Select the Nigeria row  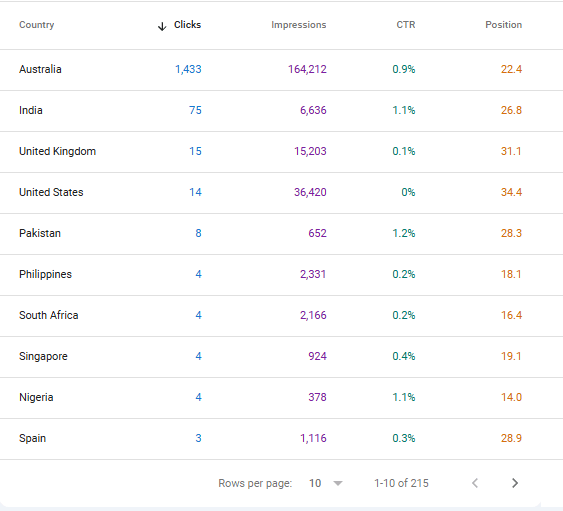click(x=282, y=397)
